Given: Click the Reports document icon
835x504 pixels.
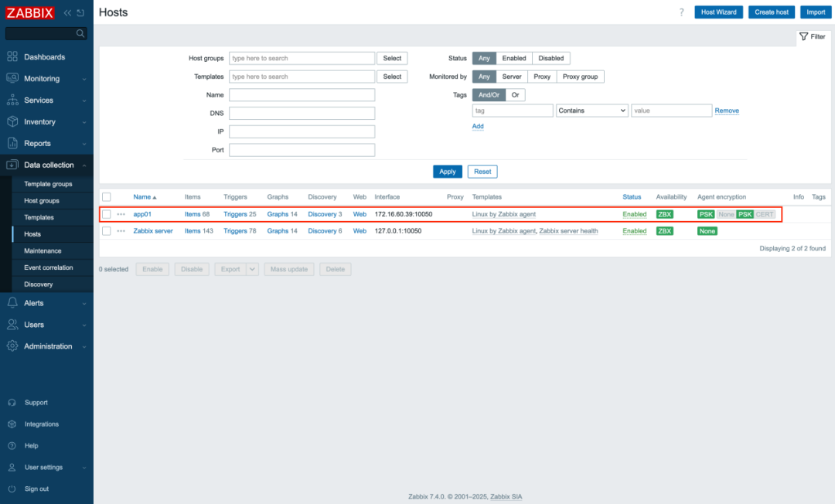Looking at the screenshot, I should click(12, 143).
